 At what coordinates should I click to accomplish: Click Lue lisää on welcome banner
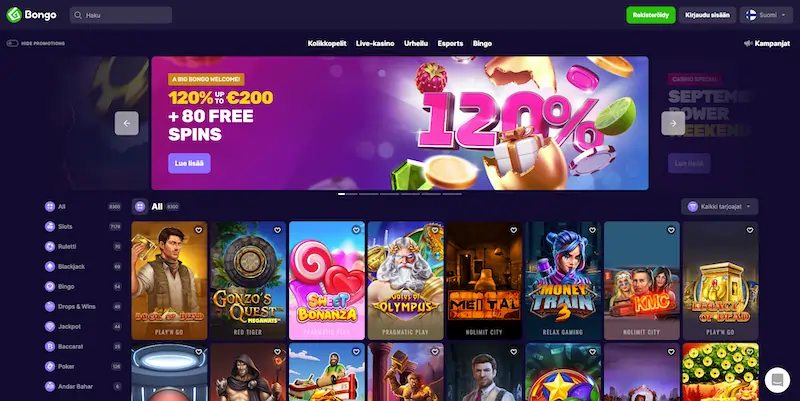pyautogui.click(x=189, y=163)
